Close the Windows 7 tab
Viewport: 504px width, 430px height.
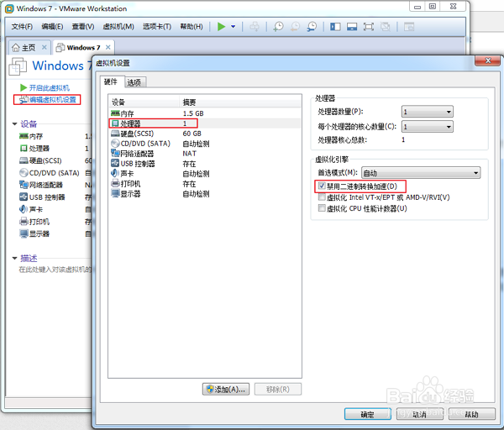(x=108, y=48)
